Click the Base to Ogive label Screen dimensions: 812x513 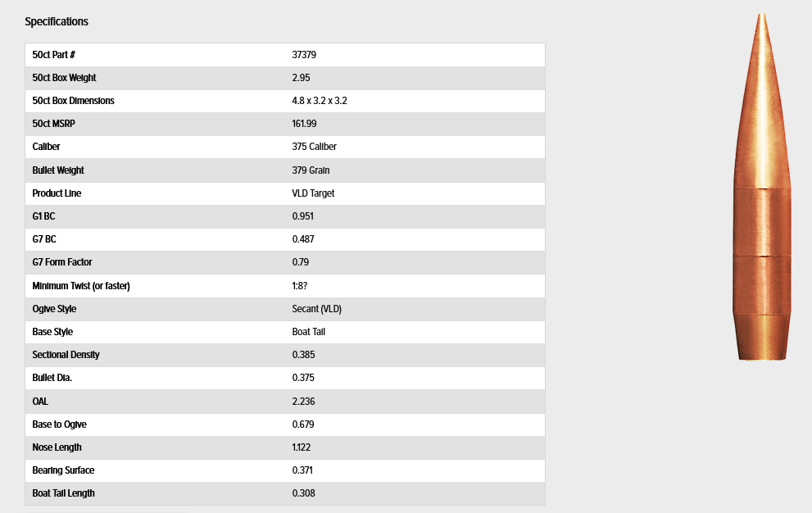[x=59, y=424]
